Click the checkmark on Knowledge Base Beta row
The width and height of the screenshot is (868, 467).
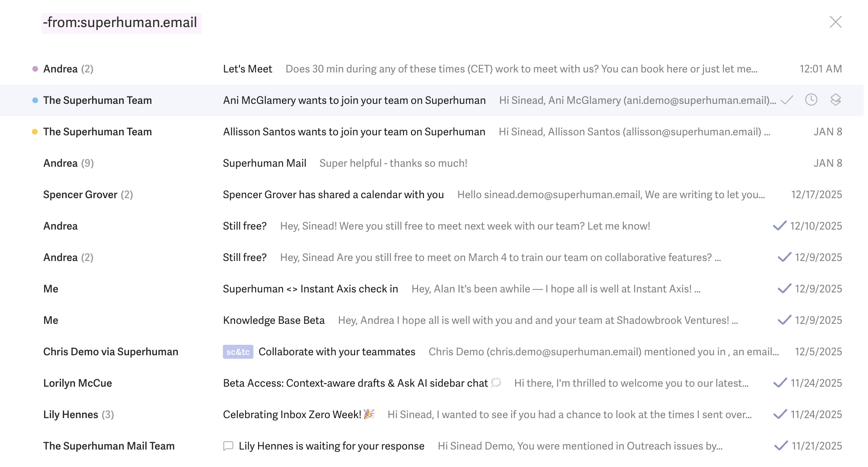(x=784, y=320)
